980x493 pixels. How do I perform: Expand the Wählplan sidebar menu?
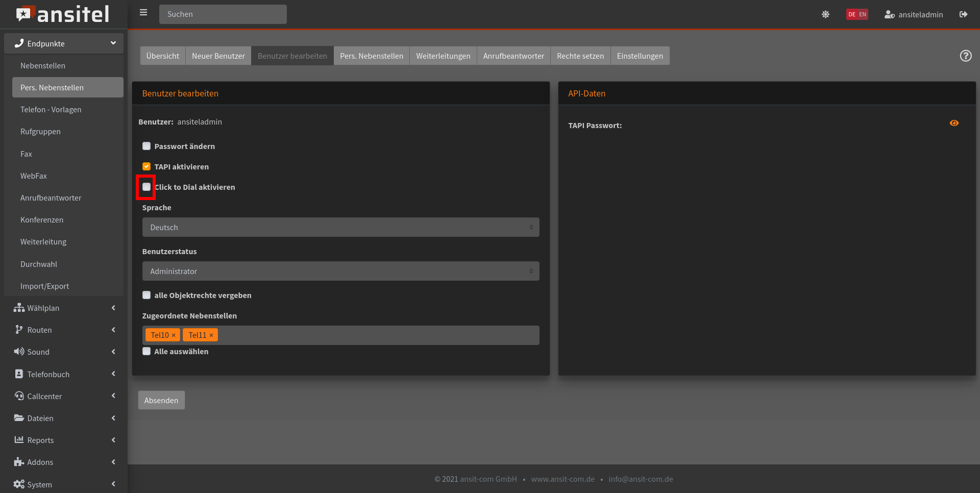tap(64, 308)
